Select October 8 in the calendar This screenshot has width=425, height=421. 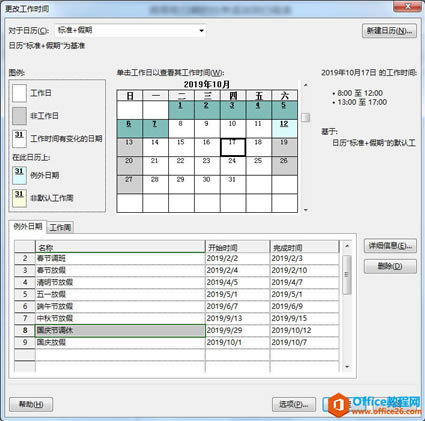click(181, 129)
